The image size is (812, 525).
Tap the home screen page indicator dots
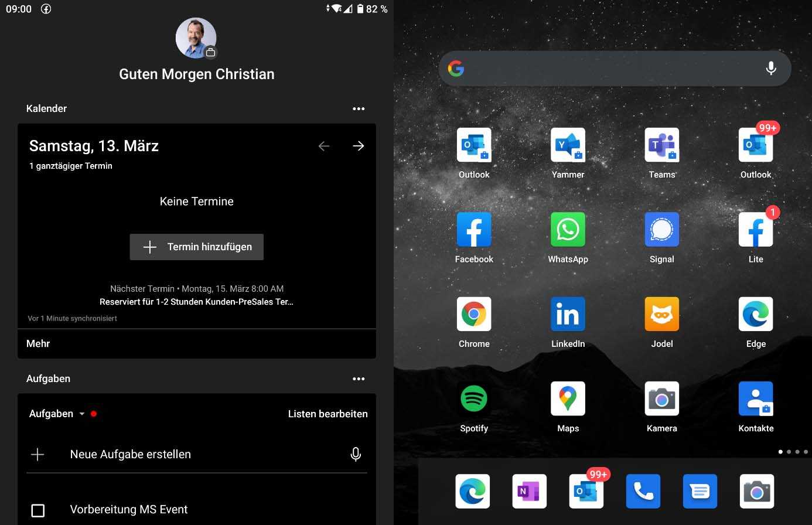tap(793, 452)
